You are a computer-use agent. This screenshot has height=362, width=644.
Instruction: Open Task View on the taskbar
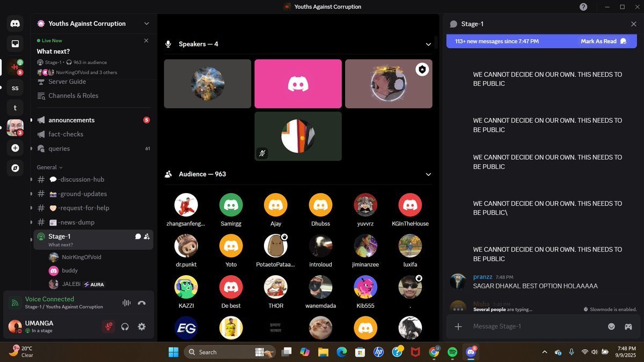point(286,352)
